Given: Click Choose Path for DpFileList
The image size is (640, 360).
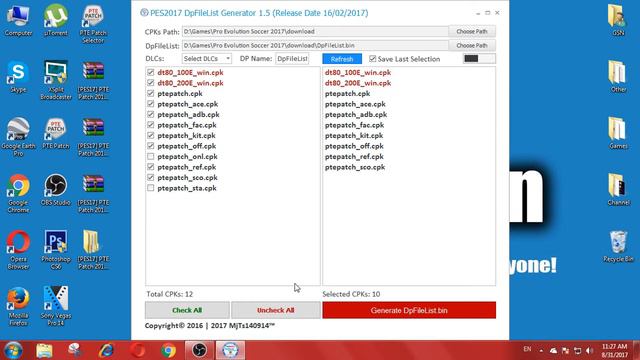Looking at the screenshot, I should click(x=472, y=45).
